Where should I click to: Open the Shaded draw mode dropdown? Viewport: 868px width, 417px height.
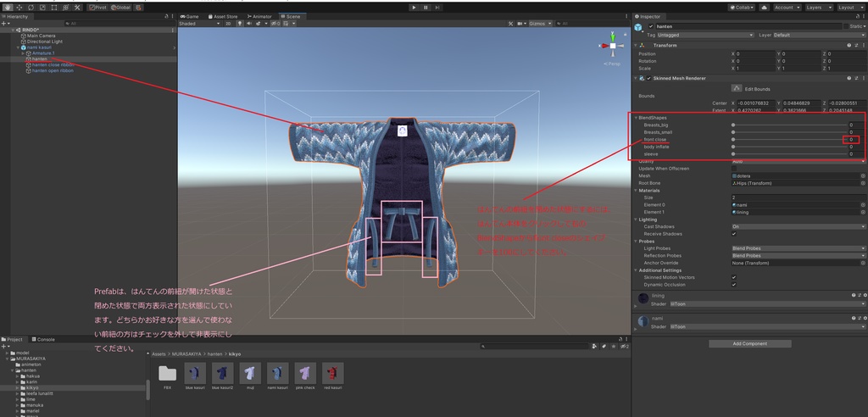click(x=200, y=24)
